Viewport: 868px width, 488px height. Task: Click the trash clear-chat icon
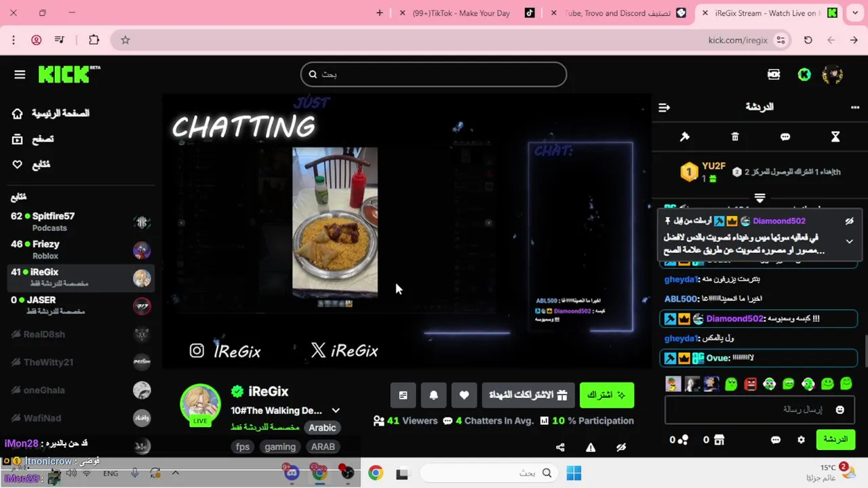(735, 137)
